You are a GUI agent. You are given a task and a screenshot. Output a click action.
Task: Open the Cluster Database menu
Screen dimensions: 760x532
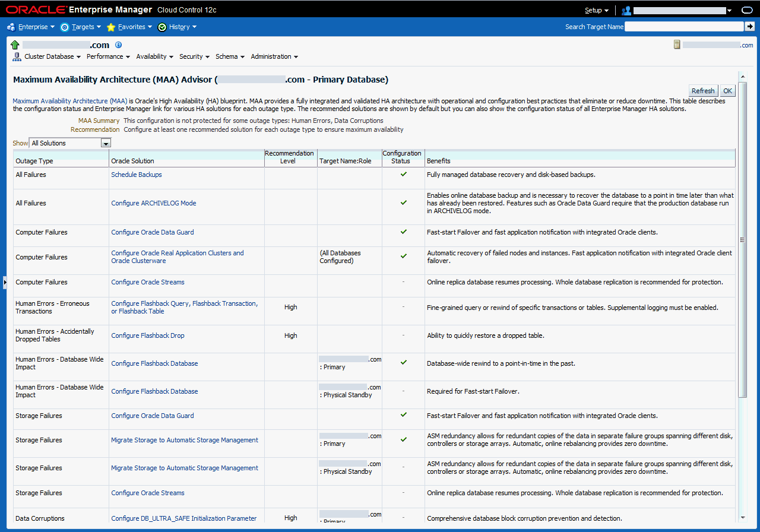52,57
